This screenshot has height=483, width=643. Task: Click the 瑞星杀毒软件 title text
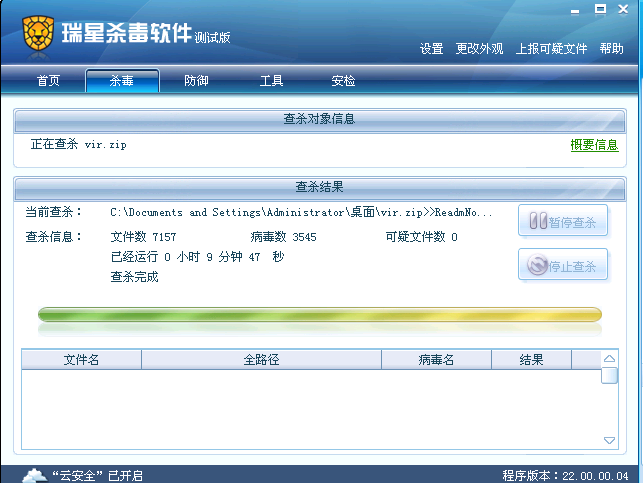pos(127,33)
